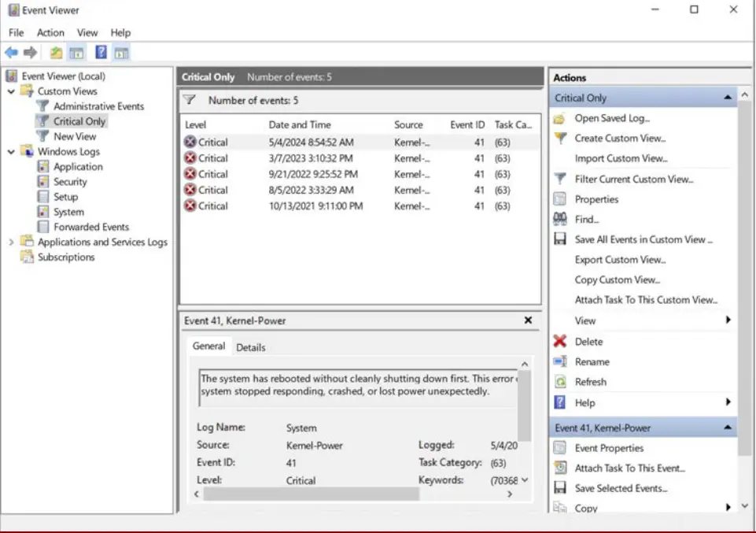Close the Event 41 preview pane
Viewport: 756px width, 533px height.
point(528,320)
